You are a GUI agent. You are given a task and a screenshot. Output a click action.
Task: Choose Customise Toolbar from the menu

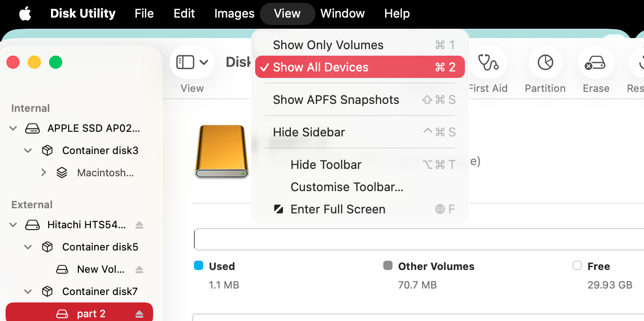tap(347, 187)
